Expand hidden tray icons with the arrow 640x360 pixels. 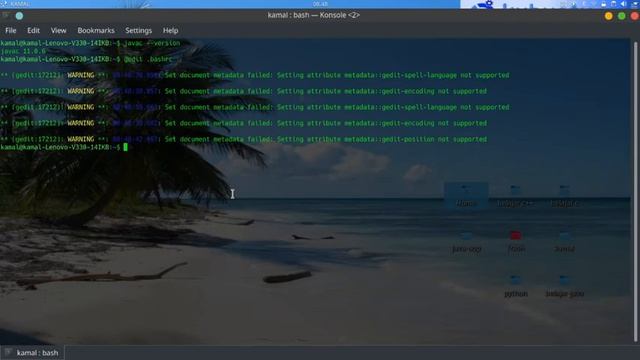pyautogui.click(x=636, y=4)
